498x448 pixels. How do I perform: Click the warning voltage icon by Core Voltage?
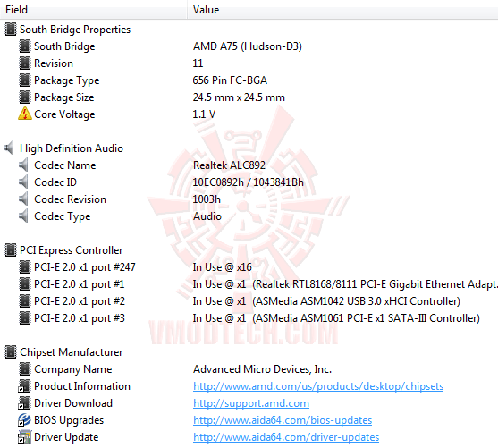pos(25,114)
